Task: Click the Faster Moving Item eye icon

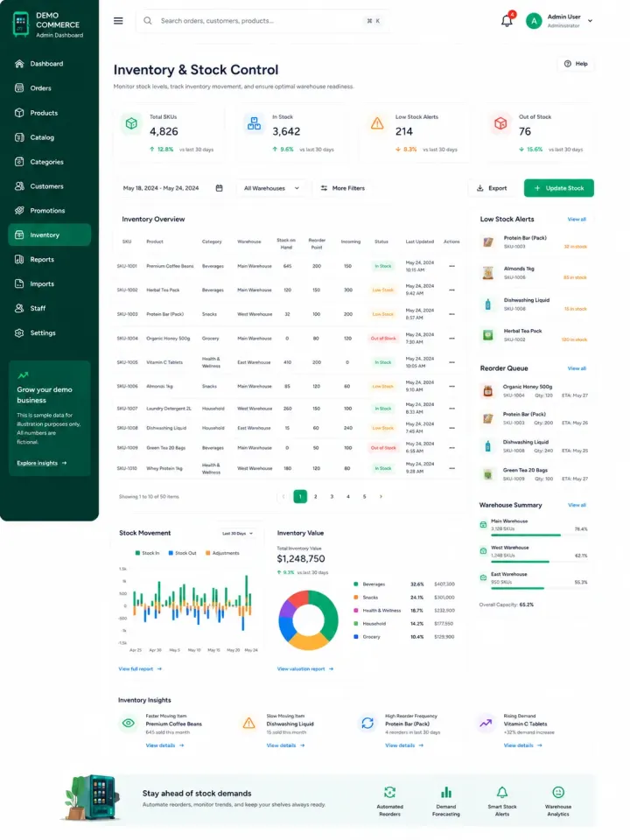Action: [x=128, y=724]
